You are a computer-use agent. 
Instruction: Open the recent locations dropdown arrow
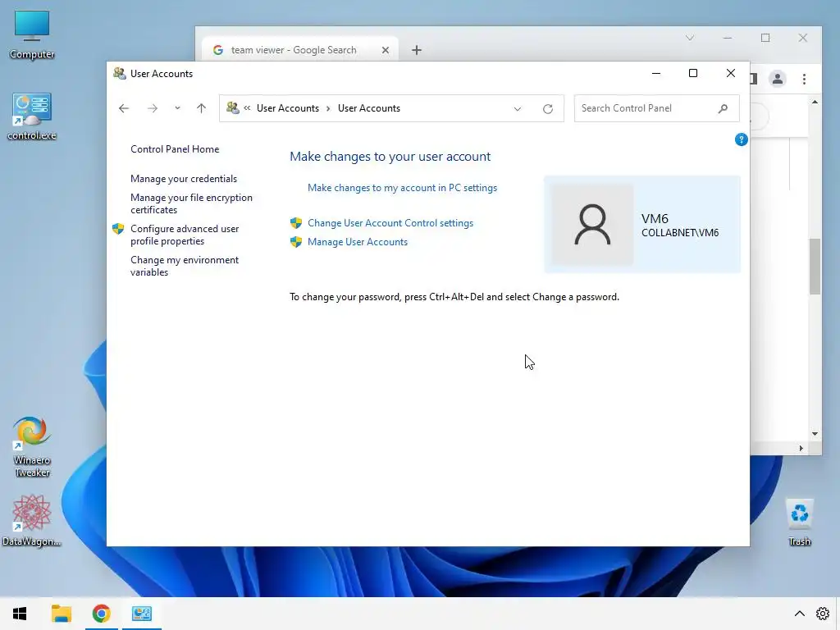tap(177, 108)
